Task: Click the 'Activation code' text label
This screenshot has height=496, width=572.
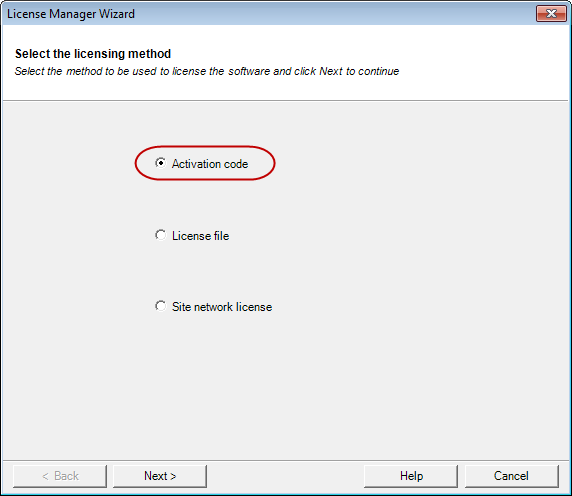Action: (210, 164)
